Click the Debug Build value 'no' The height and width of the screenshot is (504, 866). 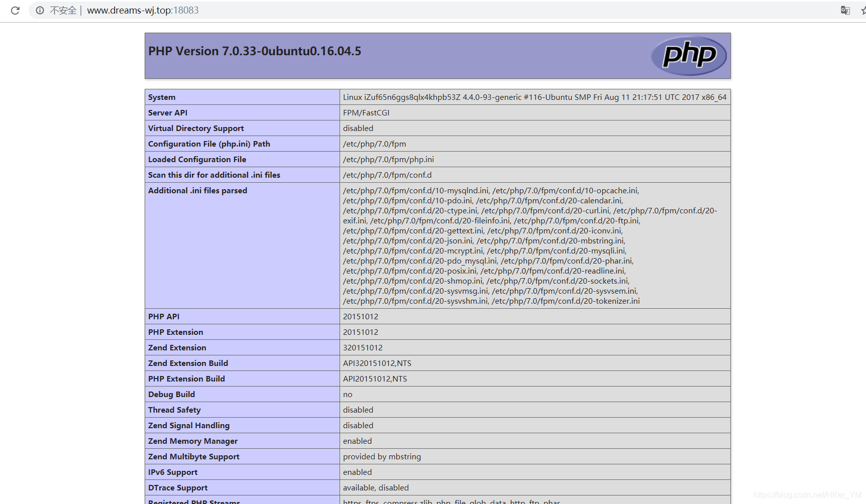[x=348, y=395]
